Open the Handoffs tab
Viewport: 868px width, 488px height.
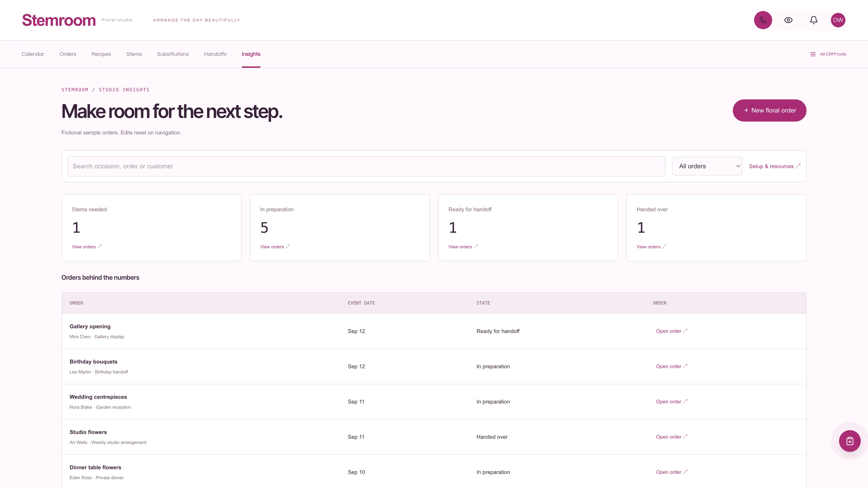(x=215, y=54)
